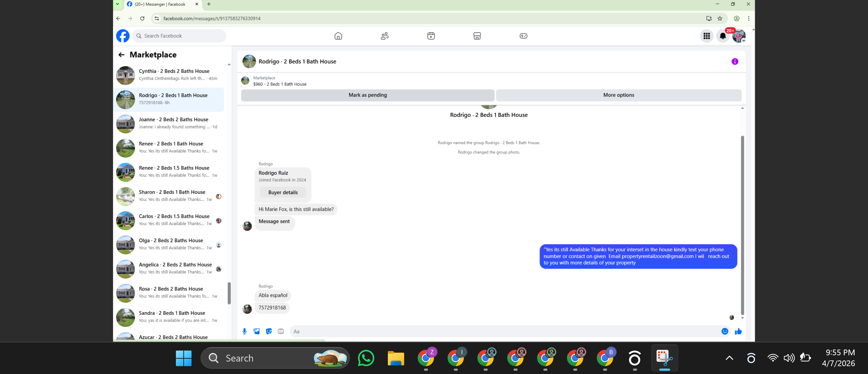Image resolution: width=868 pixels, height=374 pixels.
Task: Open Renee · 2 Beds 1.5 Baths House conversation
Action: pos(169,172)
